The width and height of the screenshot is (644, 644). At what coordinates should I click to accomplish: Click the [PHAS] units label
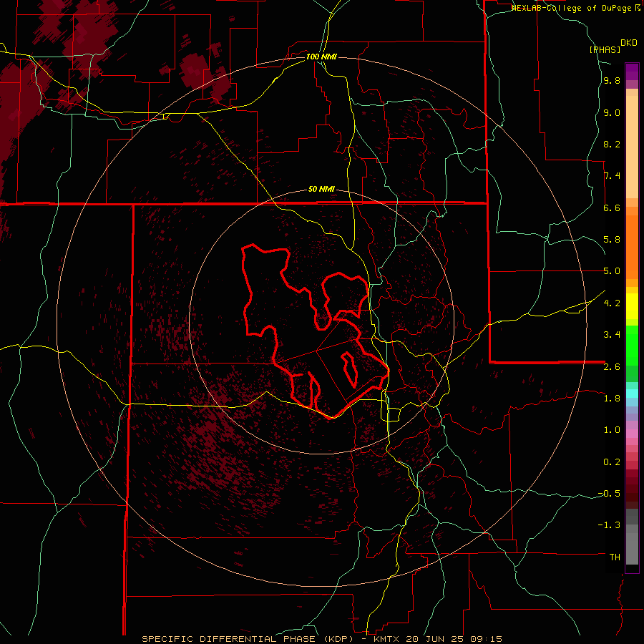point(605,49)
